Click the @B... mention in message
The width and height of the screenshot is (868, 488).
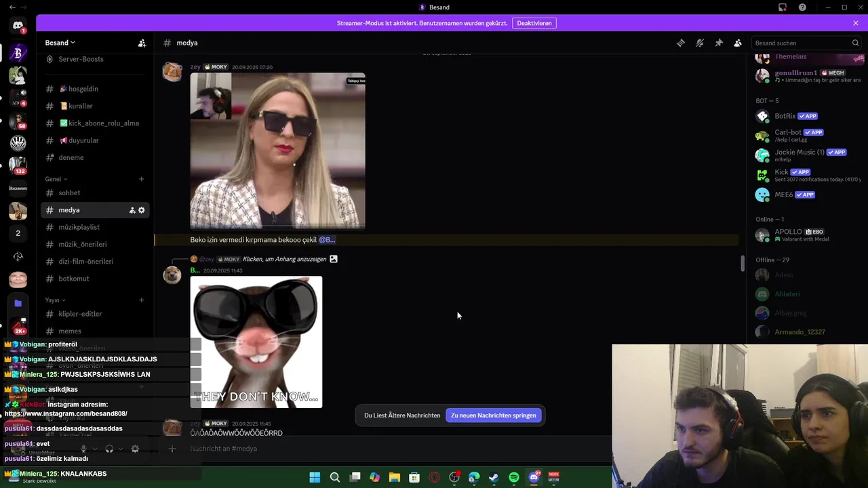(x=327, y=240)
